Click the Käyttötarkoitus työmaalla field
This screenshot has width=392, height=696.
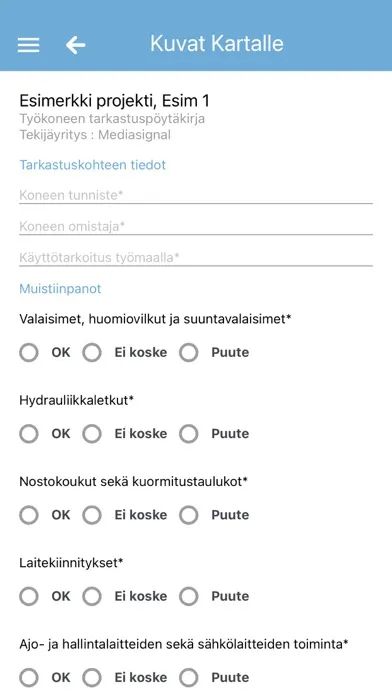click(196, 257)
